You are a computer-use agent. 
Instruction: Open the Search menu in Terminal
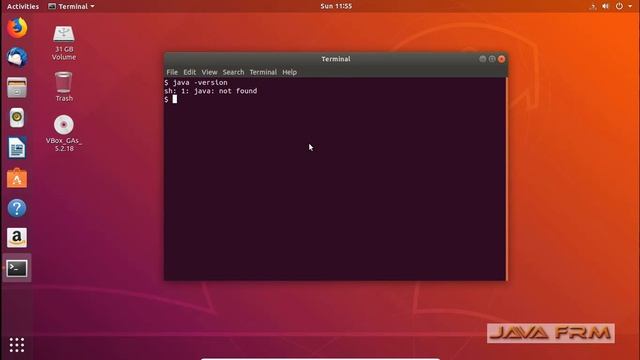tap(233, 72)
